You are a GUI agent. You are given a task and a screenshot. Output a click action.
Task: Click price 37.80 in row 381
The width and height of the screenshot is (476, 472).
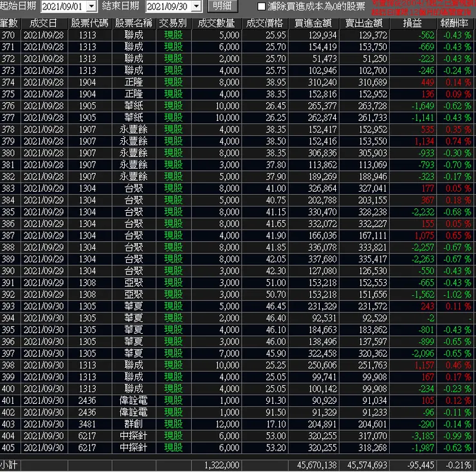pos(276,165)
